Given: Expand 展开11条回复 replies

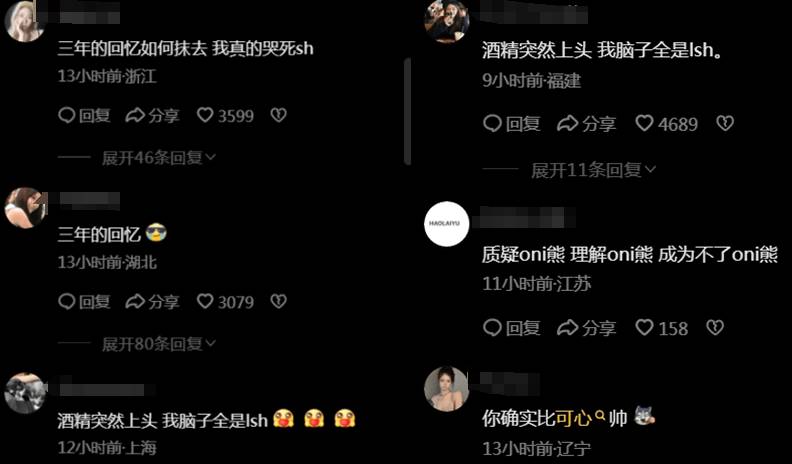Looking at the screenshot, I should pos(593,171).
